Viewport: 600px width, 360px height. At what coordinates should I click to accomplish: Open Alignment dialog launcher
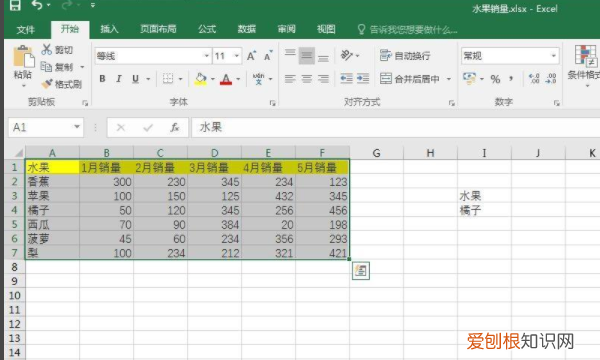click(452, 103)
